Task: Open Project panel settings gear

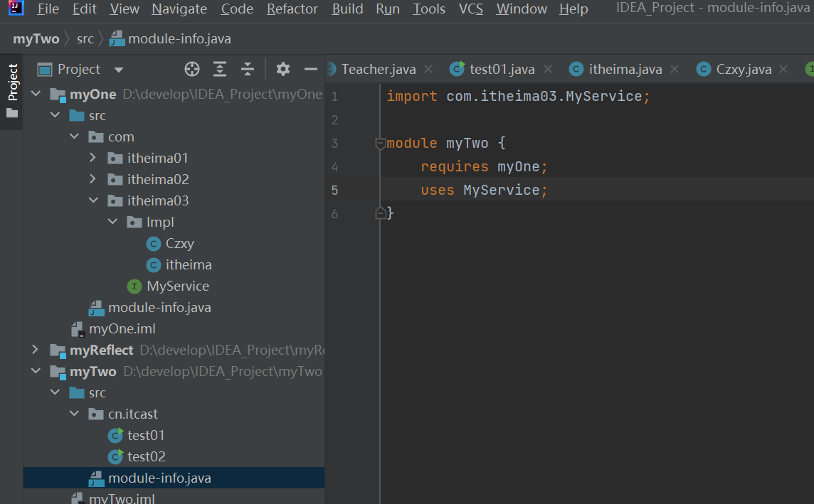Action: click(283, 69)
